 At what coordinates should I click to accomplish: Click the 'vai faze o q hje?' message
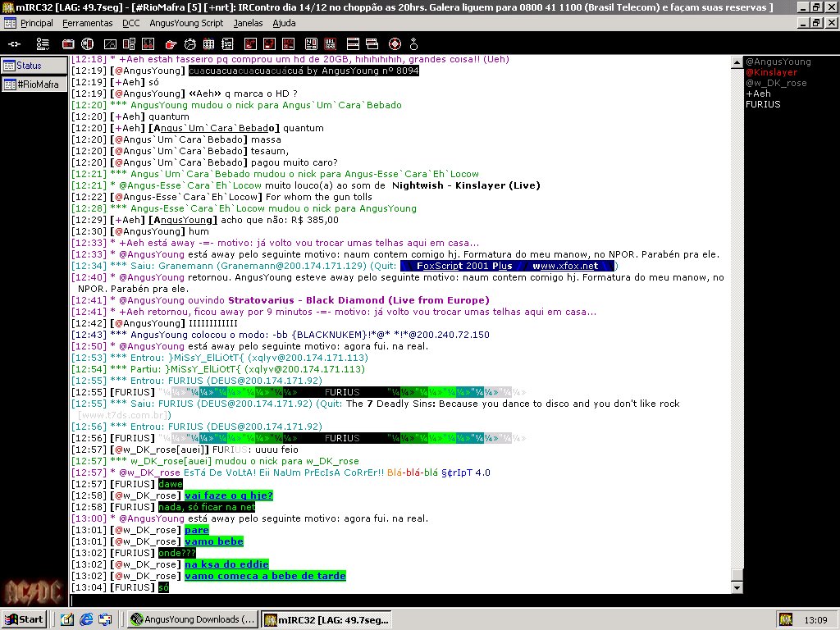229,495
